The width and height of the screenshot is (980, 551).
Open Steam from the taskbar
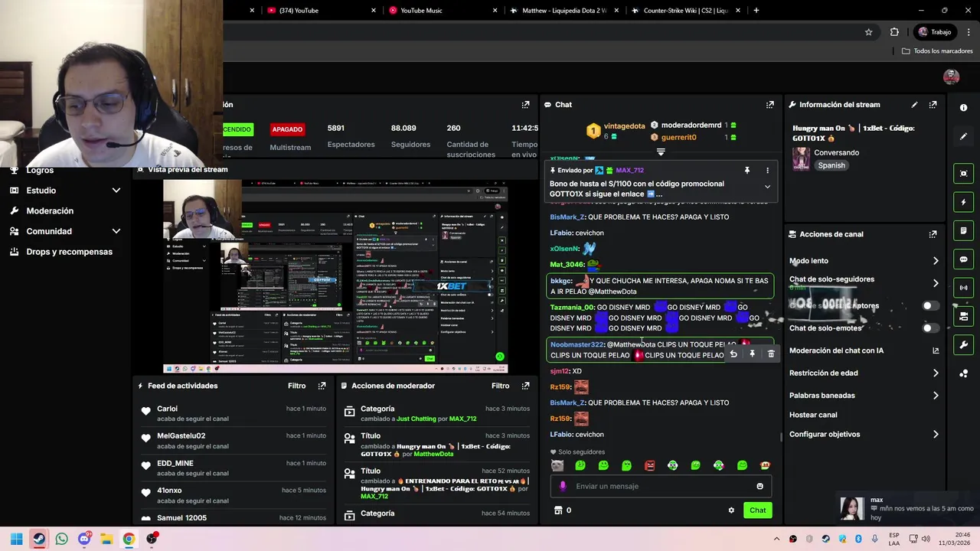[x=39, y=539]
